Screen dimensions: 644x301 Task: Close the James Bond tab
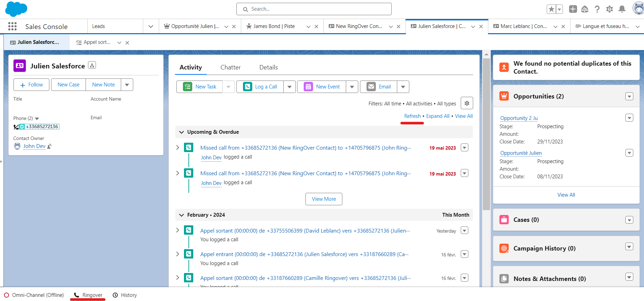316,27
